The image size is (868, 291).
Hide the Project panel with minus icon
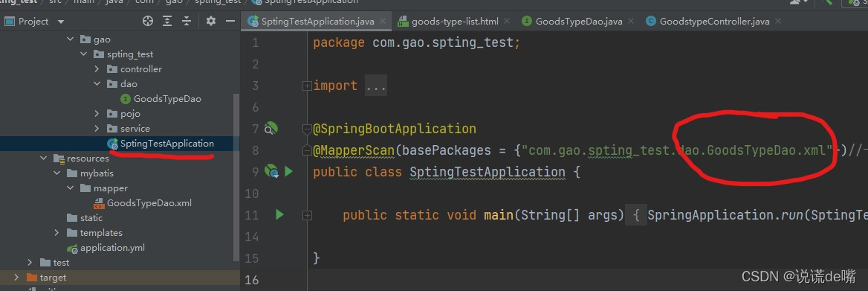point(230,21)
